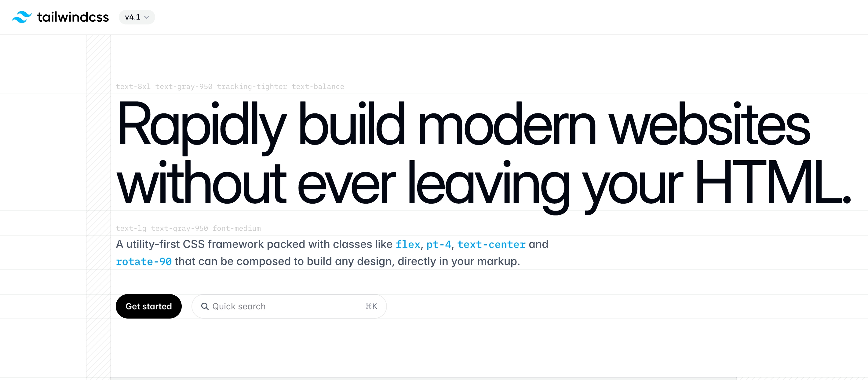Click the Tailwind wave logo icon

tap(22, 17)
